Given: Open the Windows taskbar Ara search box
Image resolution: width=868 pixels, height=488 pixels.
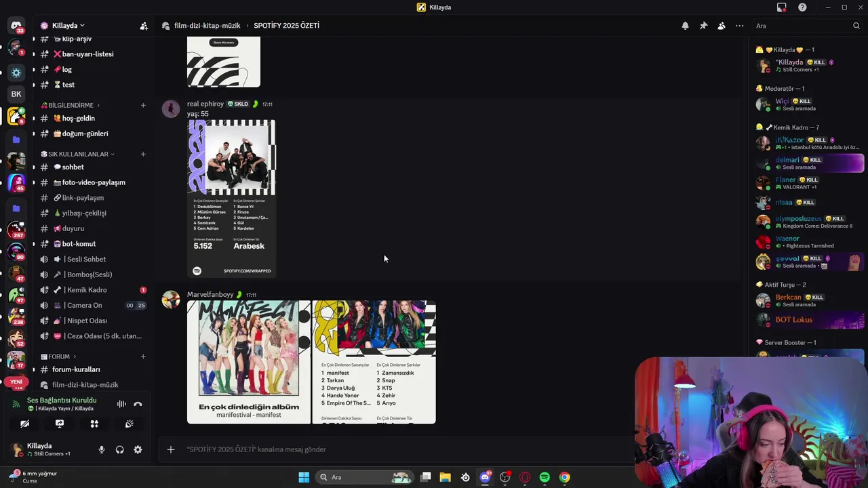Looking at the screenshot, I should click(x=366, y=477).
